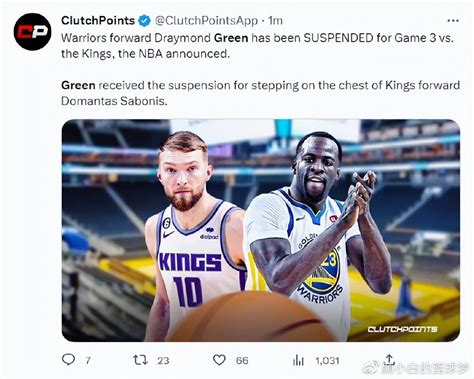Open the three-dot more options menu
The width and height of the screenshot is (474, 379).
point(453,21)
